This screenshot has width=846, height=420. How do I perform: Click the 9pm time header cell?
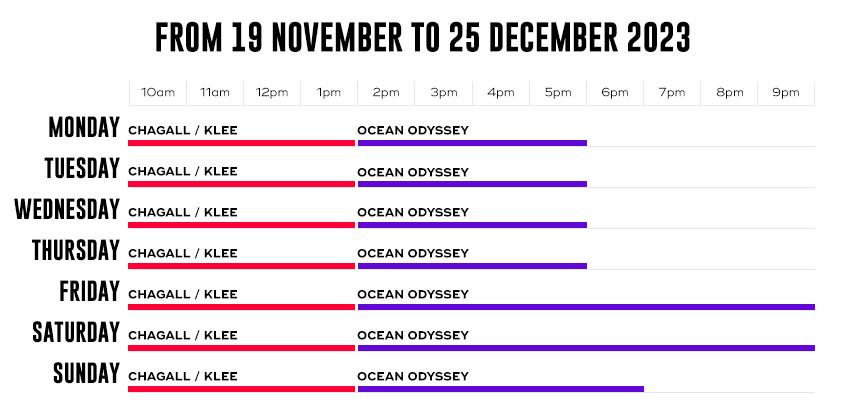click(786, 93)
